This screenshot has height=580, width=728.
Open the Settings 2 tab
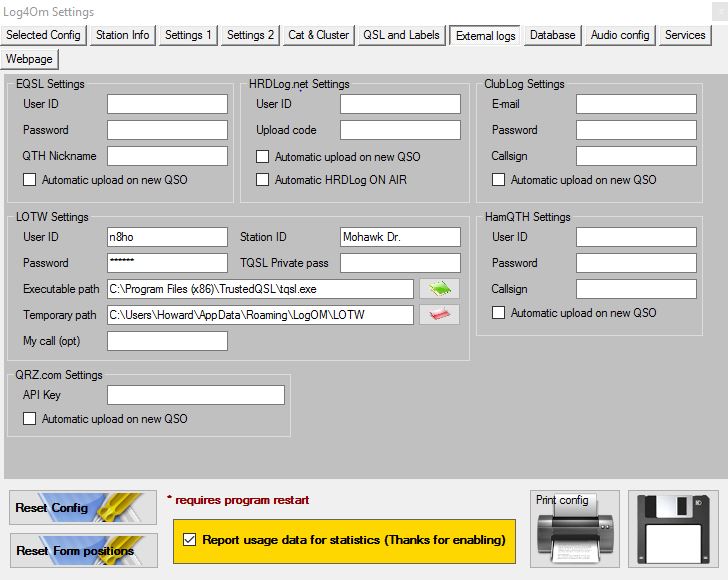250,35
